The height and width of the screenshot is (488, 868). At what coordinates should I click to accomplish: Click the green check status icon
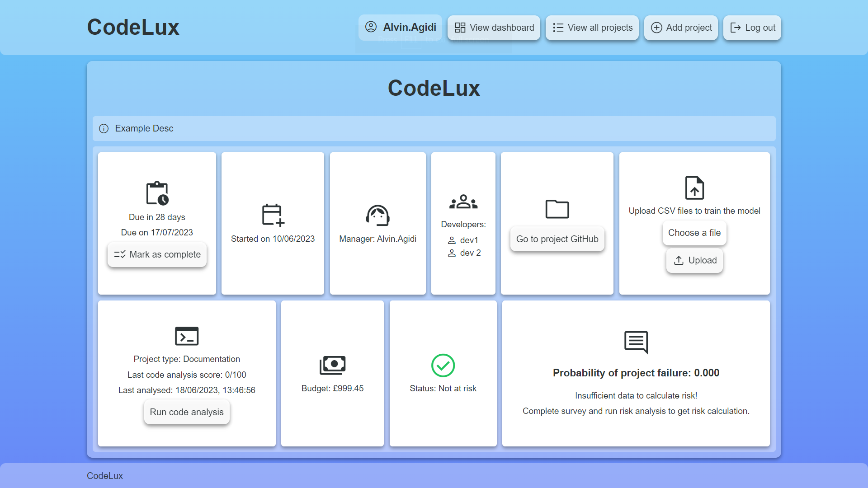coord(443,366)
